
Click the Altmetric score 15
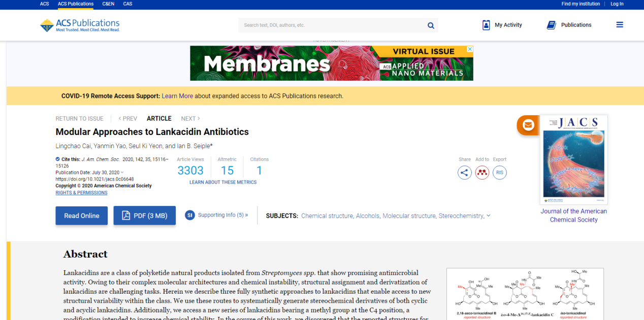[227, 170]
